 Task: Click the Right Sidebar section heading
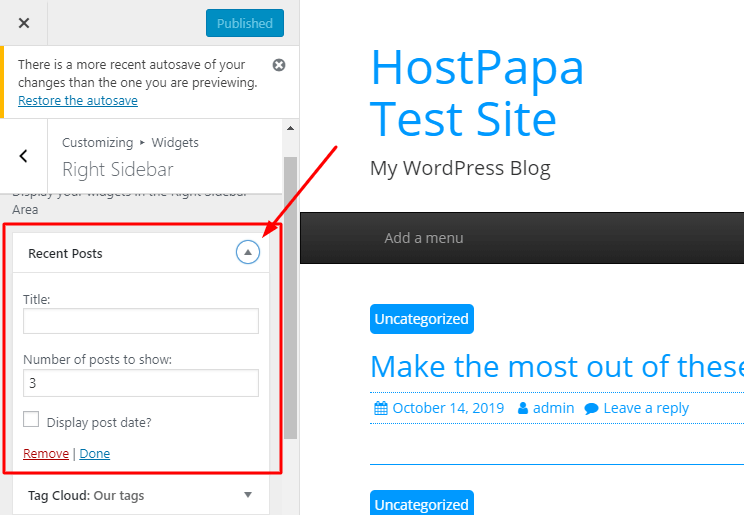(118, 169)
